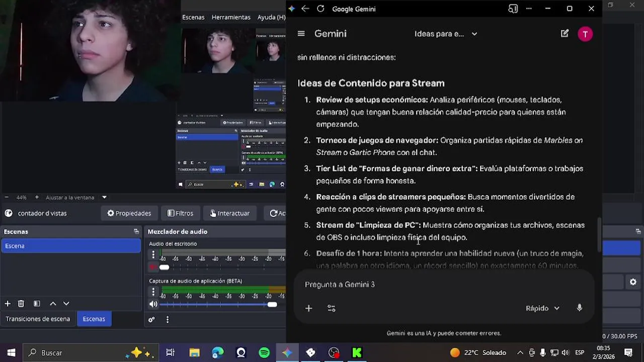The image size is (644, 362).
Task: Click the settings gear at right edge
Action: click(633, 283)
